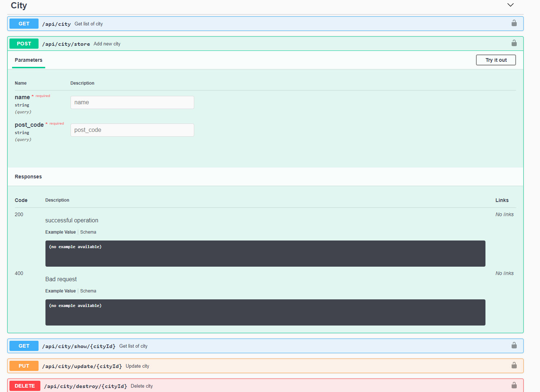Click lock icon on GET /api/city/show/{cityId} row

(514, 345)
